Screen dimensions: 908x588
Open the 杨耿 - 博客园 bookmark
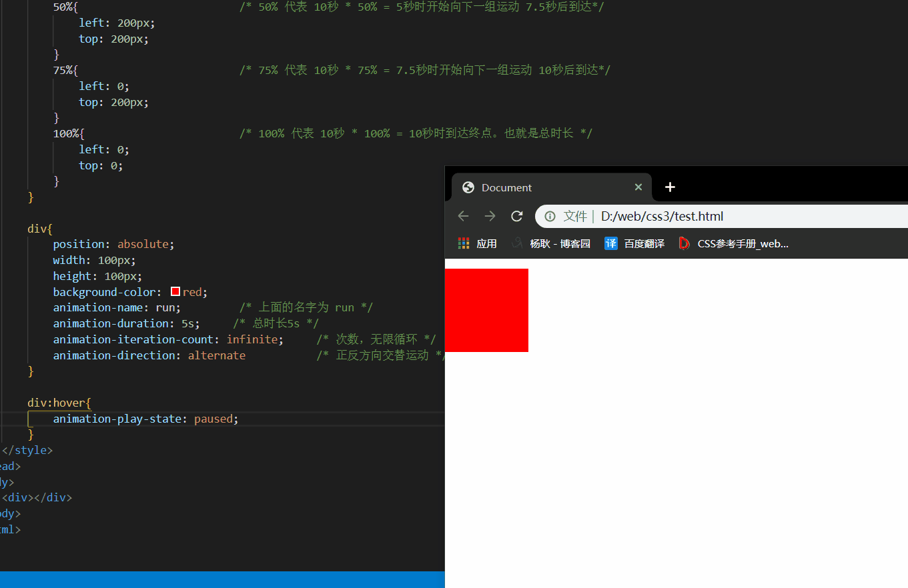[551, 244]
